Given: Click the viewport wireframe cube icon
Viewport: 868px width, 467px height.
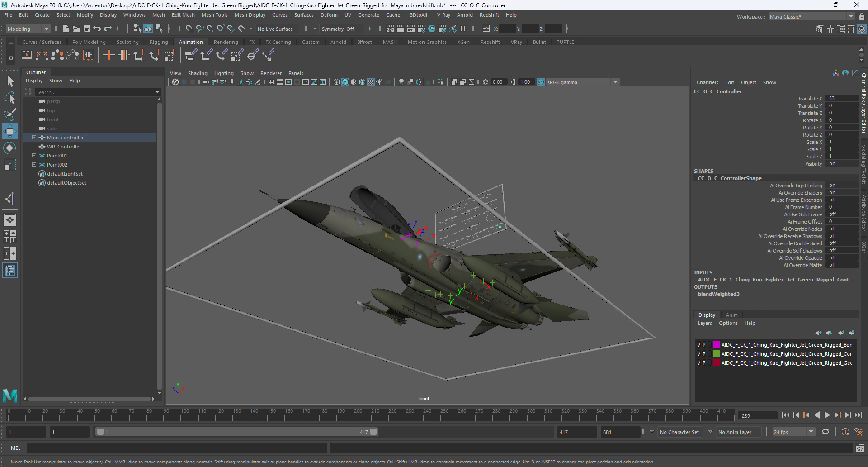Looking at the screenshot, I should pyautogui.click(x=336, y=82).
